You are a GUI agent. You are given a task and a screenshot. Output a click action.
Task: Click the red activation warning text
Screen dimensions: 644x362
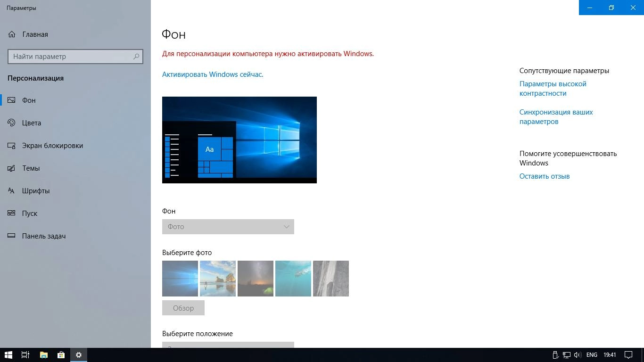pos(268,54)
